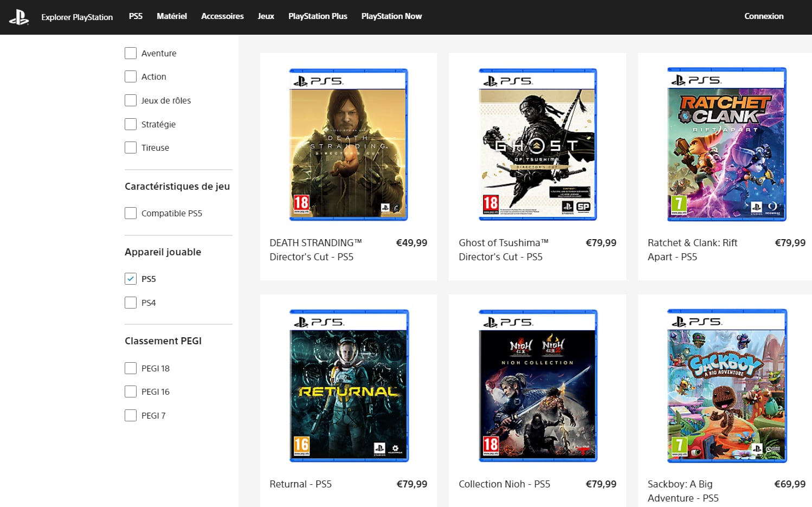
Task: Click the Returnal - PS5 title
Action: coord(300,484)
